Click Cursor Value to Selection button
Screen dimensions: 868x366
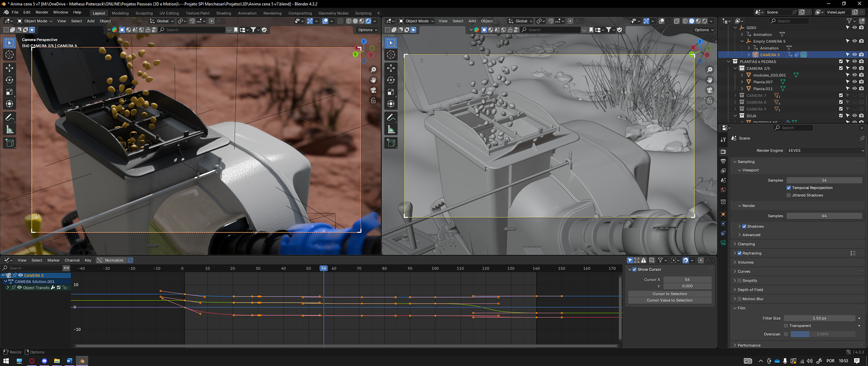coord(670,300)
